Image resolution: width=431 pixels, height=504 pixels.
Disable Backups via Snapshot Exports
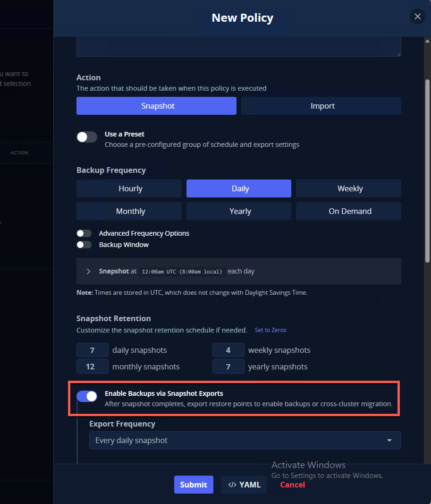pyautogui.click(x=87, y=396)
